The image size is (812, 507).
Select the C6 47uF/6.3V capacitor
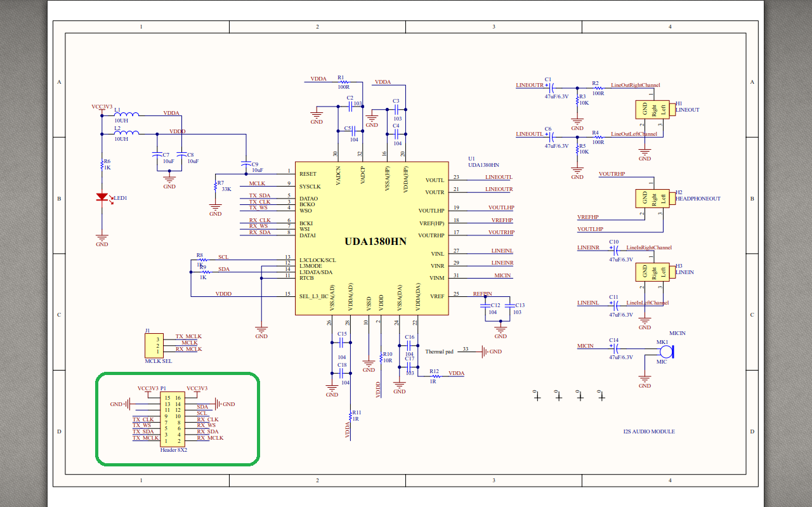click(550, 136)
